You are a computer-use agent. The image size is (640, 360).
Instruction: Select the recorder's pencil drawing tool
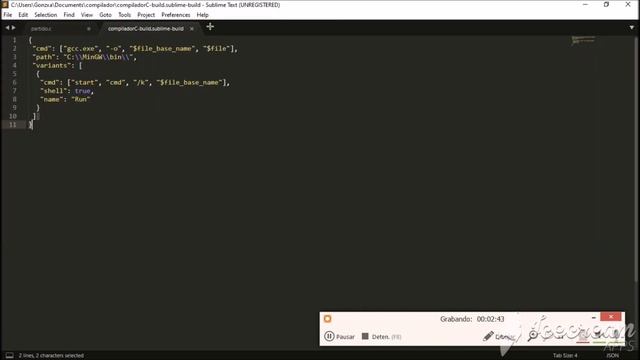(x=488, y=336)
